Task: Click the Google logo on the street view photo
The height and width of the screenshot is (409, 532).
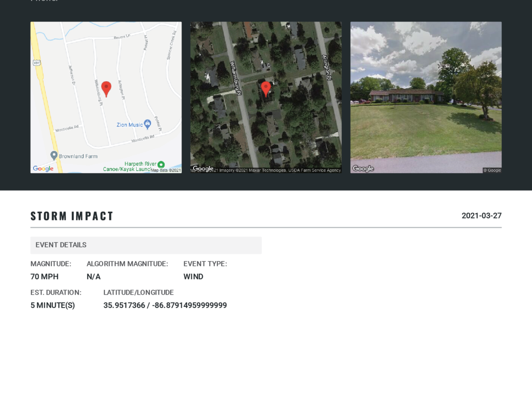Action: click(363, 169)
